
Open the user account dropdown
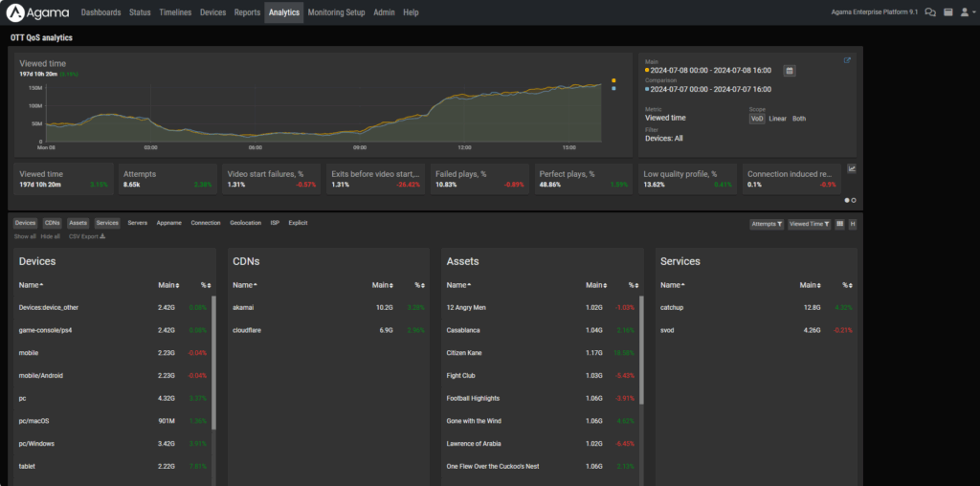967,12
